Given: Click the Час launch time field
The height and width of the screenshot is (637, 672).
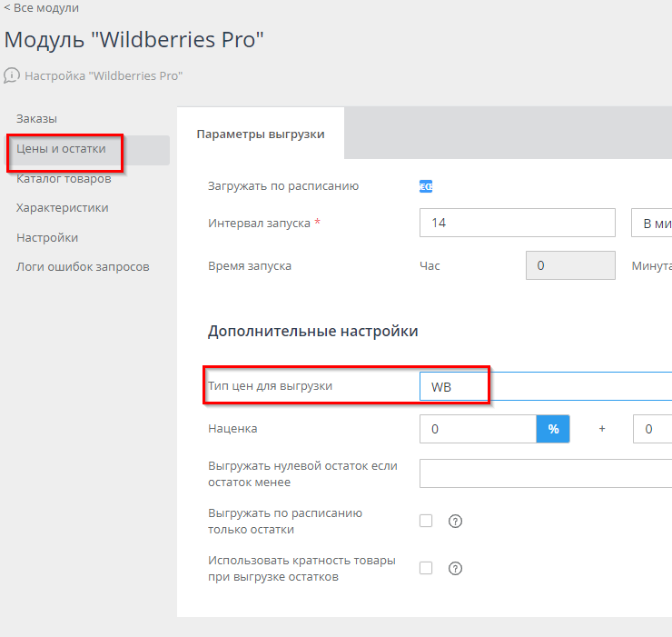Looking at the screenshot, I should click(x=569, y=266).
